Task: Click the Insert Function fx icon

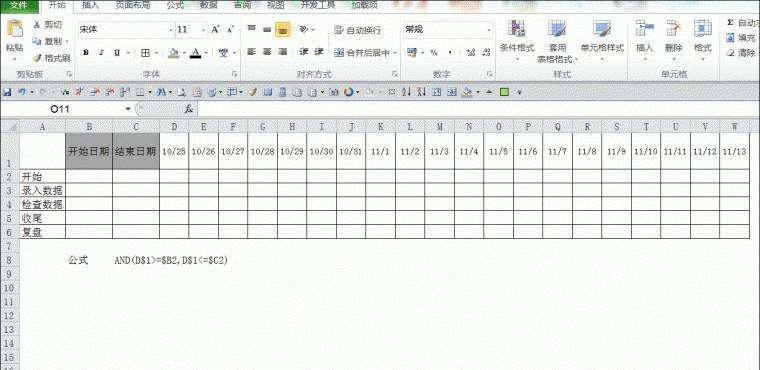Action: point(189,109)
